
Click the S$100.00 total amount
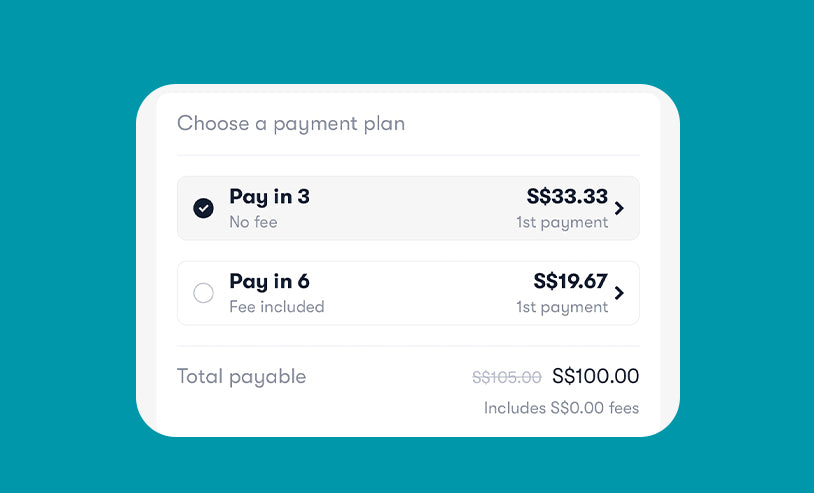595,377
